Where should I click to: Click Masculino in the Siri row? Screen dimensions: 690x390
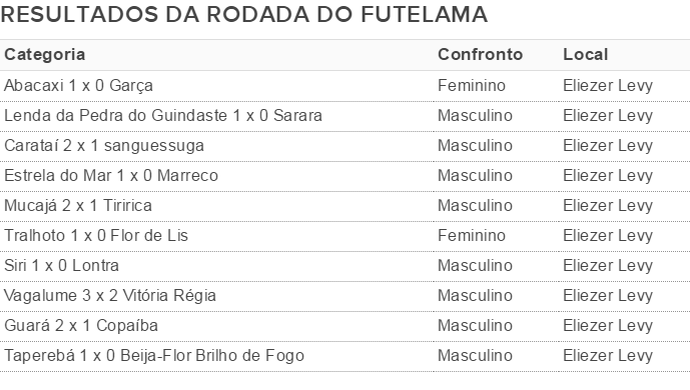point(475,265)
